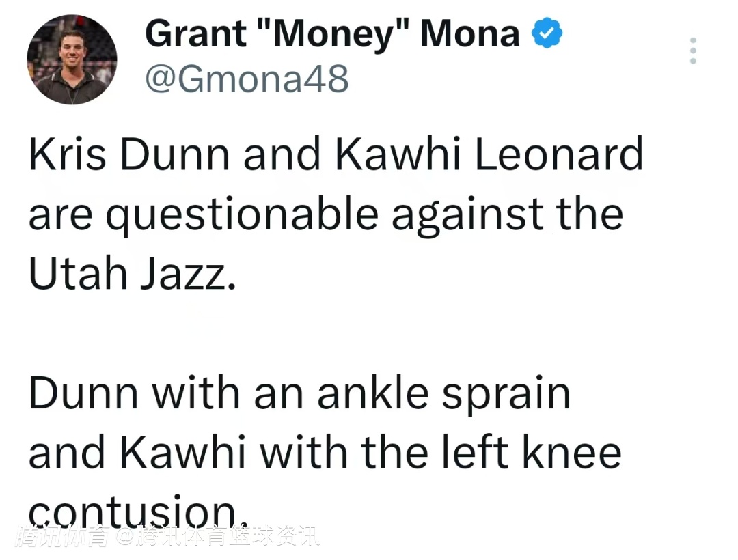Open the three-dot more options menu
738x560 pixels.
692,51
